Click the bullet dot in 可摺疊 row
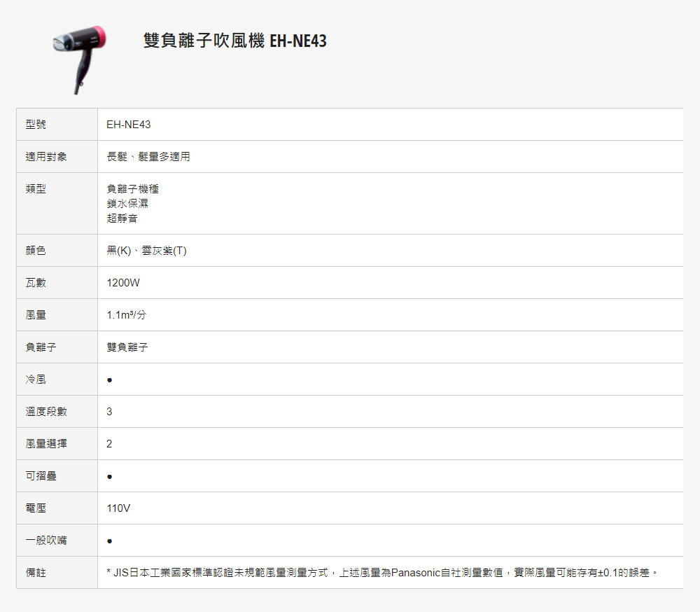Image resolution: width=700 pixels, height=612 pixels. (x=109, y=477)
